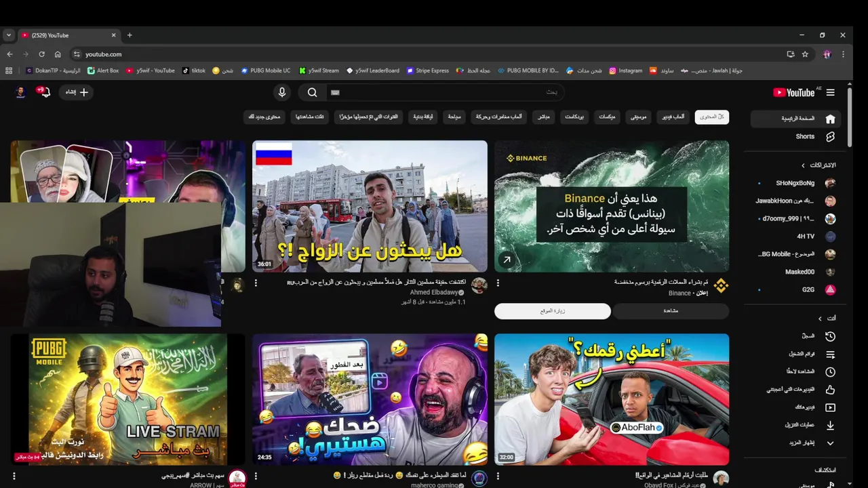The width and height of the screenshot is (868, 488).
Task: Open the Alert Box bookmark
Action: pos(103,70)
